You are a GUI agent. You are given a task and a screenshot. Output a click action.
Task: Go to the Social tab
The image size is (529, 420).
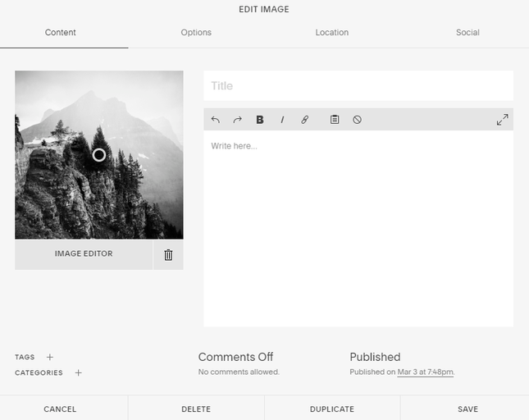point(467,33)
